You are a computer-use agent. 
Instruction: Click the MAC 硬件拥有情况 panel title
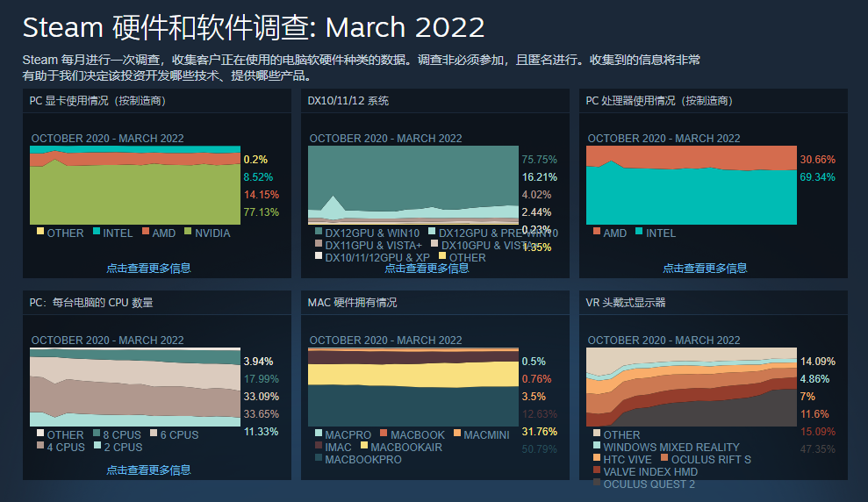[x=352, y=303]
